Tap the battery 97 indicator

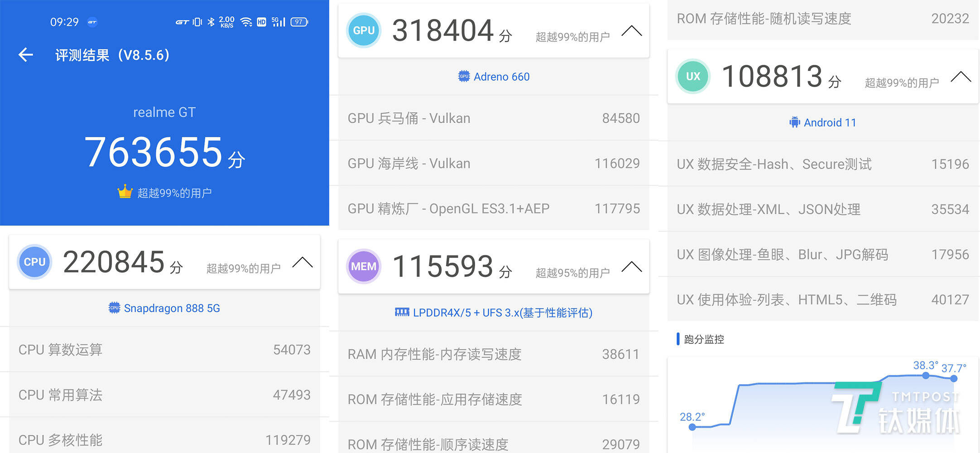pos(299,22)
